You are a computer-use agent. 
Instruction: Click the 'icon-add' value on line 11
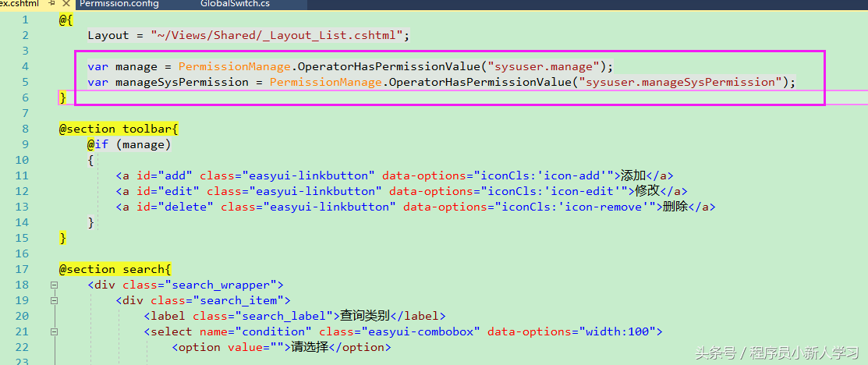[573, 175]
